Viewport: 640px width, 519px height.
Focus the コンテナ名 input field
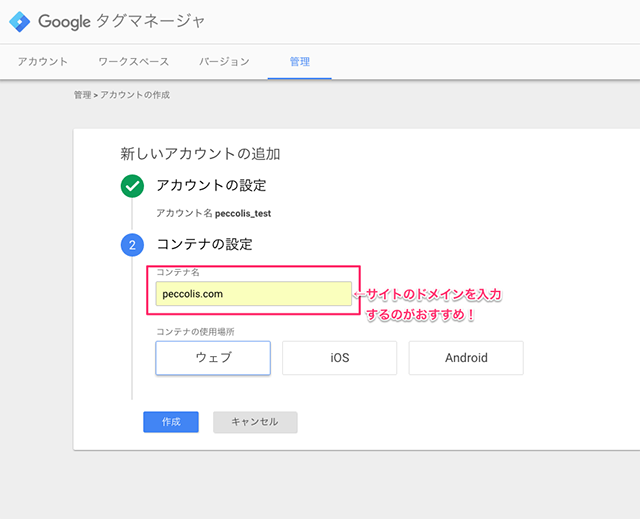pos(253,293)
